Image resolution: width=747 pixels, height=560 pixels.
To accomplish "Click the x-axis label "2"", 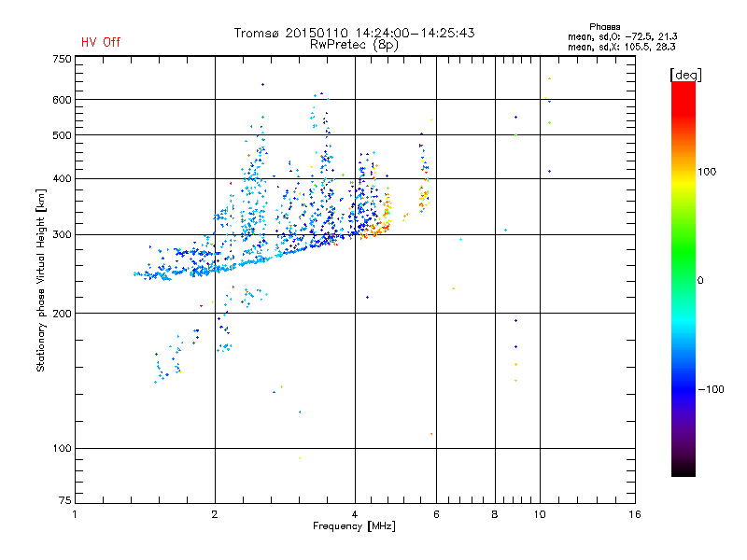I will point(215,515).
